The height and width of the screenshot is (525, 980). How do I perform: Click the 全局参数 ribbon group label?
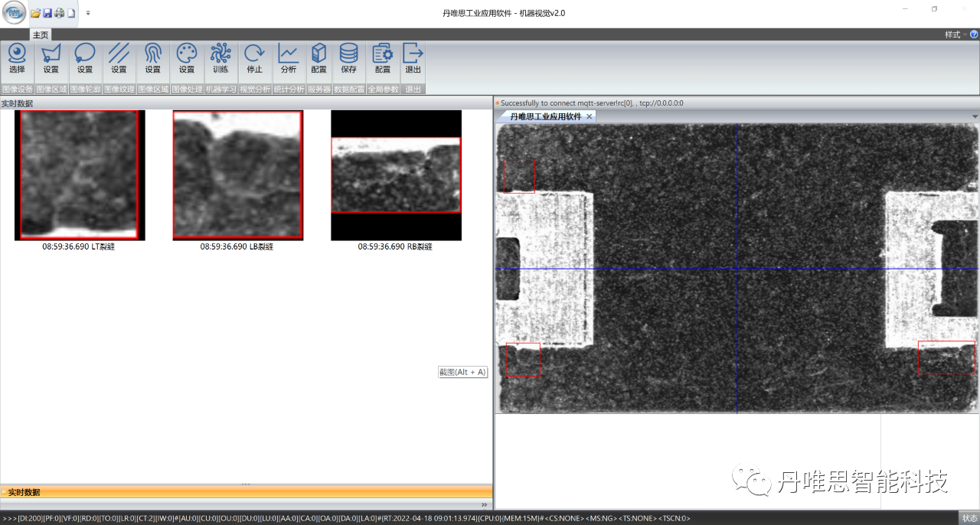tap(383, 89)
